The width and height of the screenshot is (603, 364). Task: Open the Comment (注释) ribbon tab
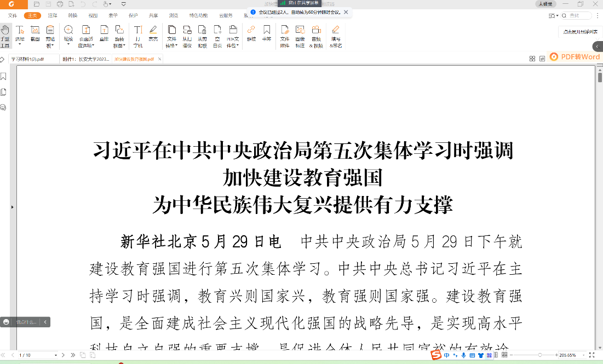(53, 15)
